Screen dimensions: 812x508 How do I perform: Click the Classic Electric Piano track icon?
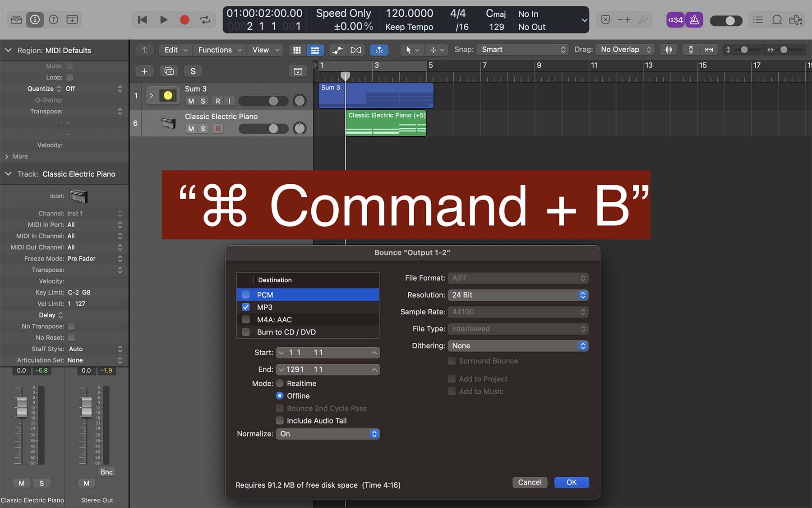pyautogui.click(x=168, y=123)
